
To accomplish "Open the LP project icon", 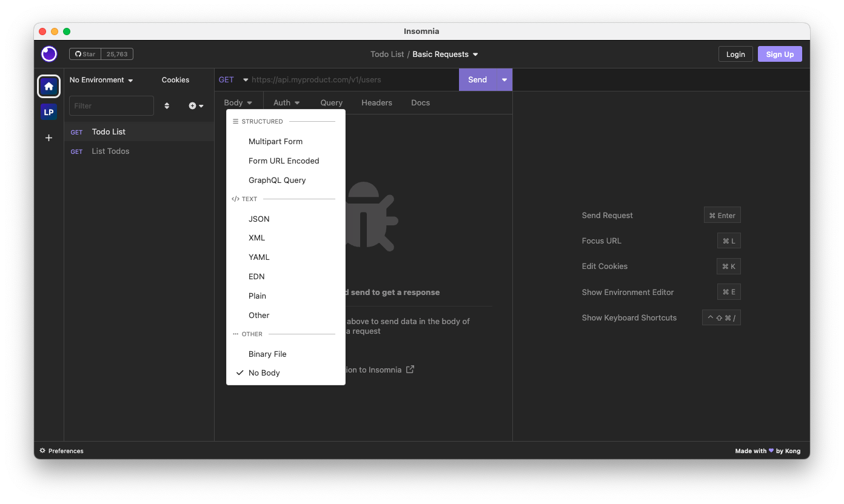I will (x=49, y=111).
